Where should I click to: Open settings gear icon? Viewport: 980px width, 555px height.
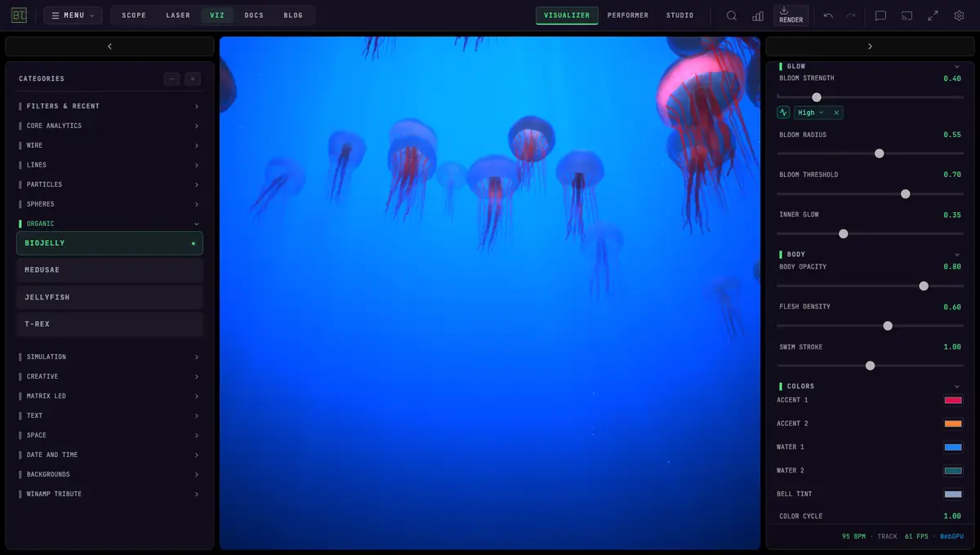pyautogui.click(x=959, y=16)
